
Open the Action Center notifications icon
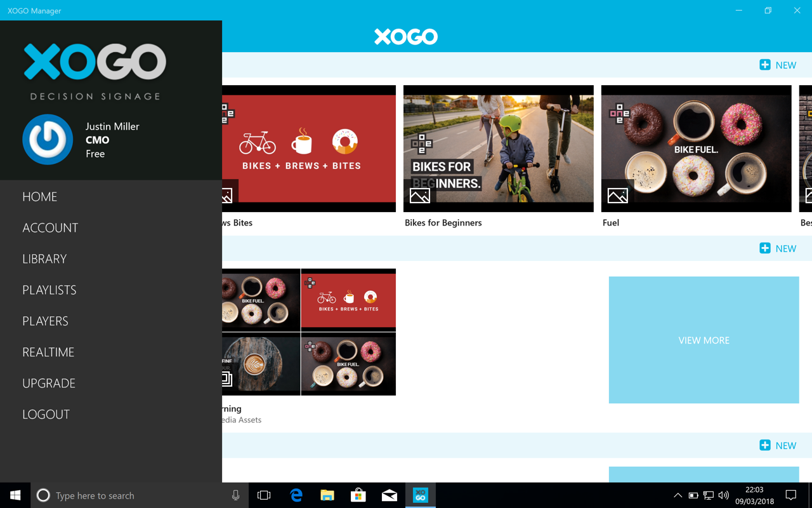tap(791, 495)
